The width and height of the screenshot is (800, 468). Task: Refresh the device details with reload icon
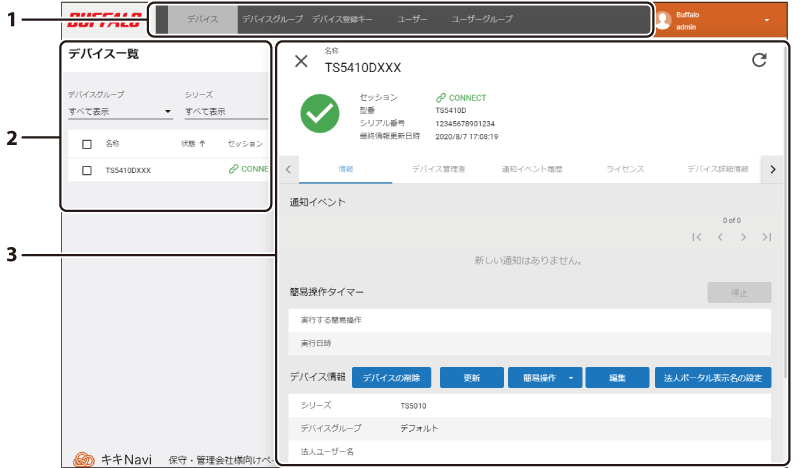tap(759, 60)
